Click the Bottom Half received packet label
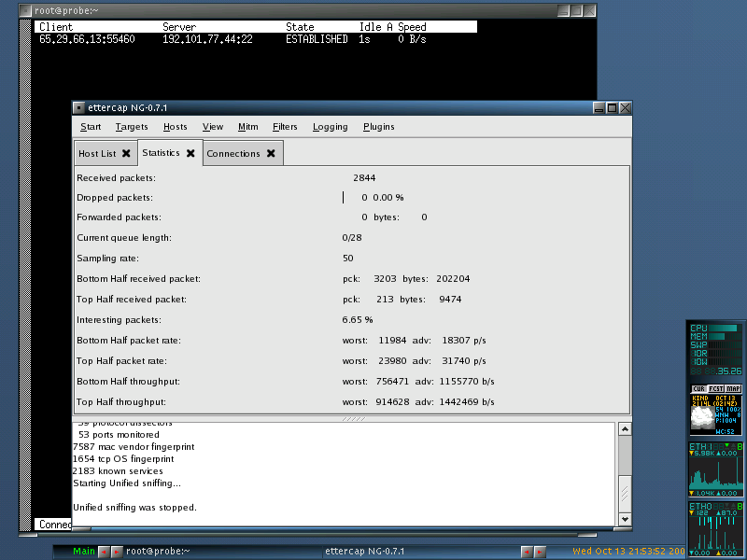 [x=138, y=279]
